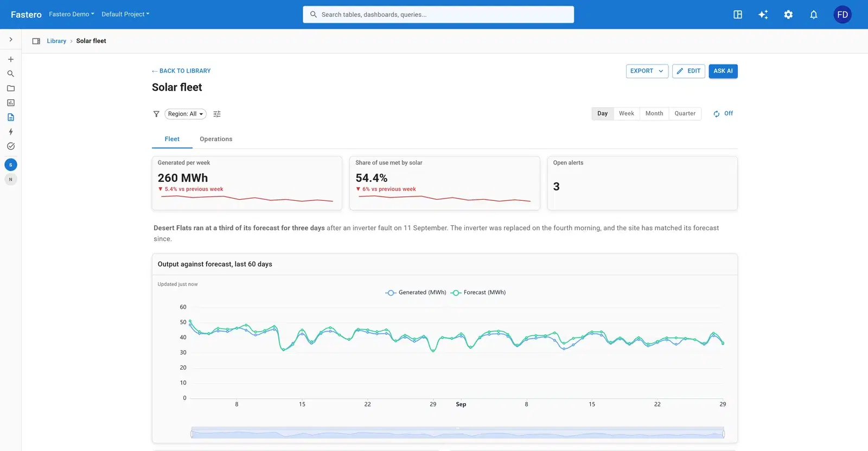
Task: Open the FD user avatar menu
Action: pyautogui.click(x=843, y=15)
